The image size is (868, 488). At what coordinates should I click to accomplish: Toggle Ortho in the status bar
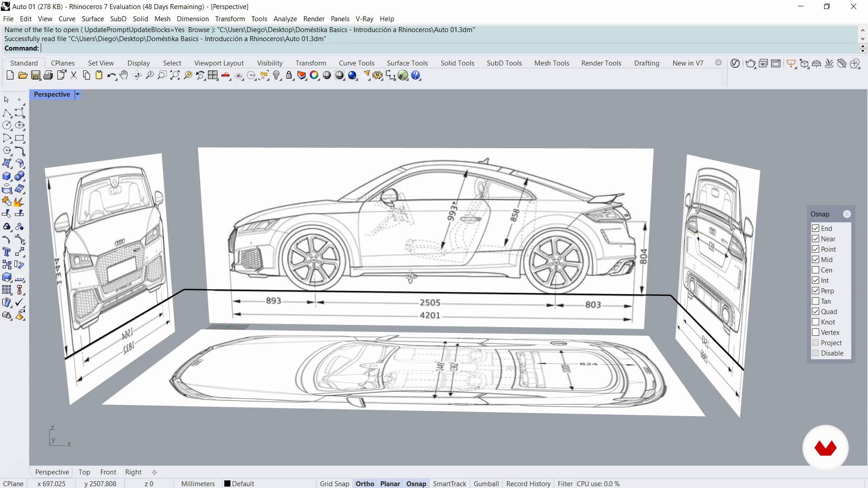click(x=365, y=484)
